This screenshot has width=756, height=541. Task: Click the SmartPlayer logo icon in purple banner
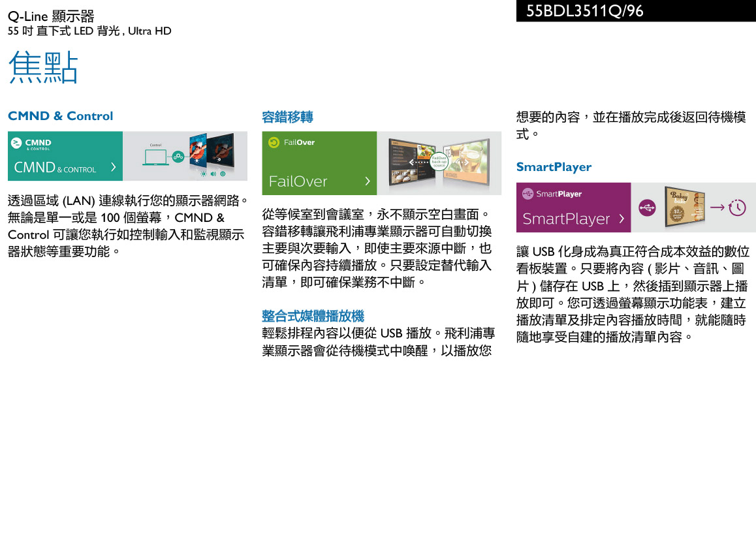[x=528, y=194]
